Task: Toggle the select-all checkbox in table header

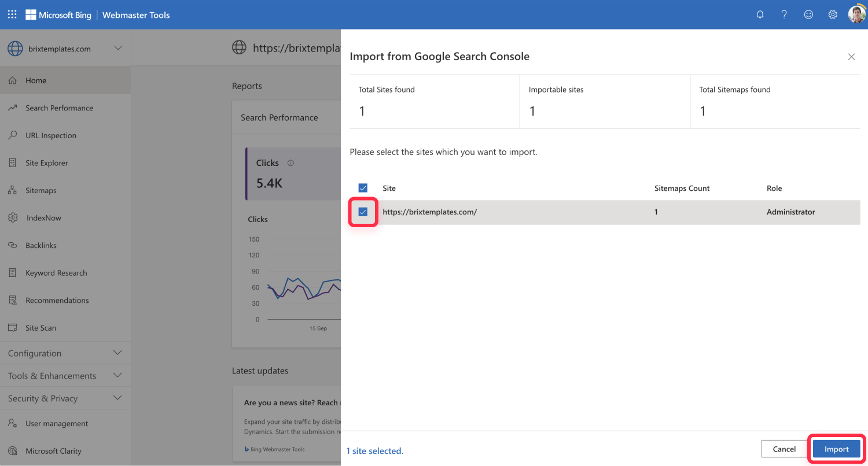Action: pyautogui.click(x=363, y=188)
